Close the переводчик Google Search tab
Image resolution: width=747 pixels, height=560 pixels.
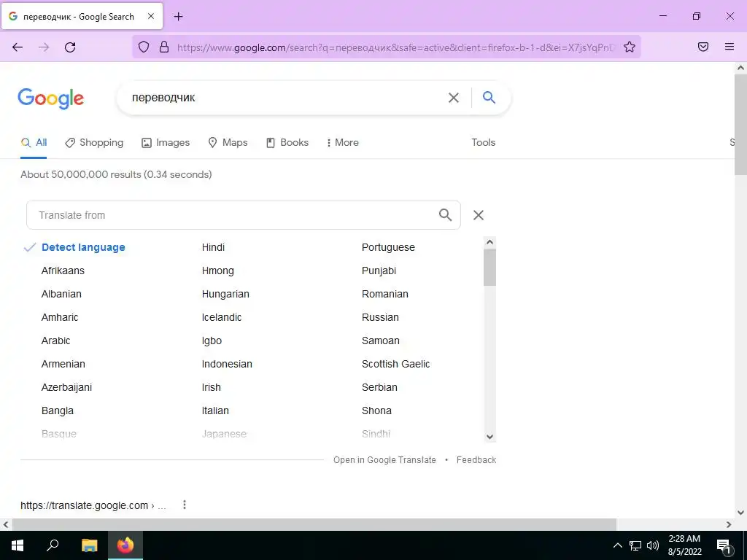150,16
